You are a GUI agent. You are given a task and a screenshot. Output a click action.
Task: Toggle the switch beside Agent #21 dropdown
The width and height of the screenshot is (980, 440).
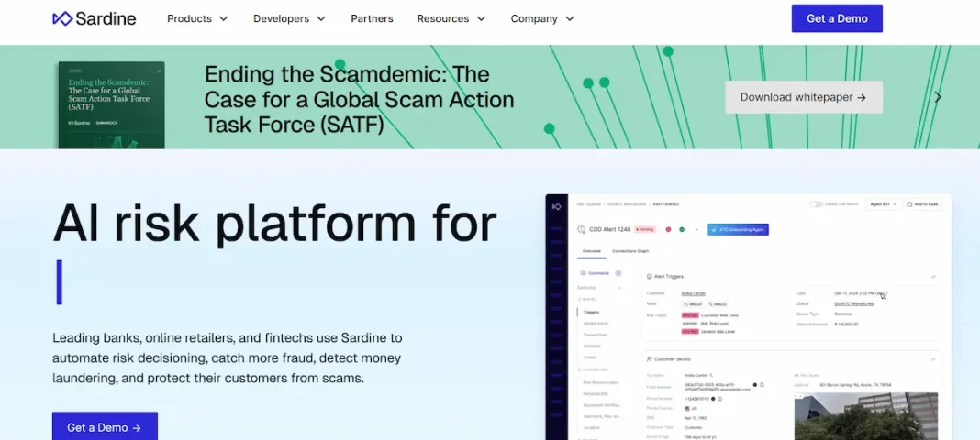click(x=817, y=204)
